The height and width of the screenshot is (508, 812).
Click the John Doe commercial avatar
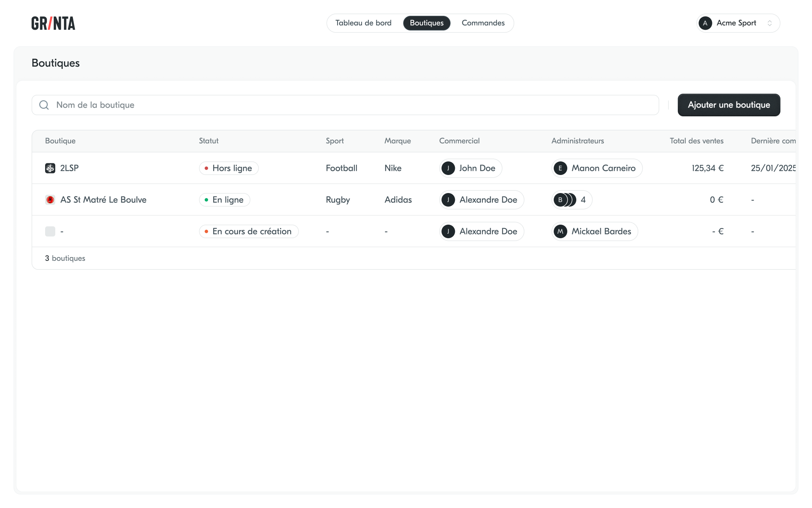click(x=448, y=168)
